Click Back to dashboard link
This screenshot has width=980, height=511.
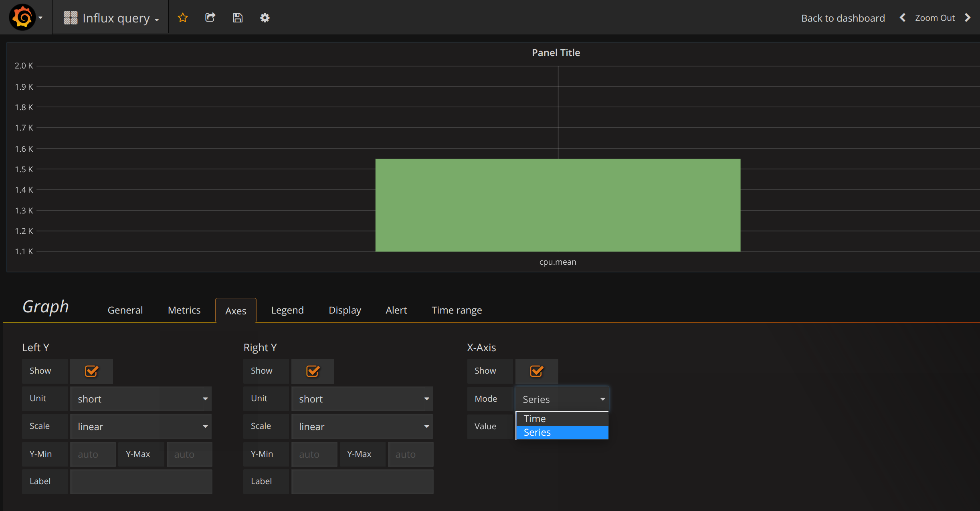coord(843,18)
